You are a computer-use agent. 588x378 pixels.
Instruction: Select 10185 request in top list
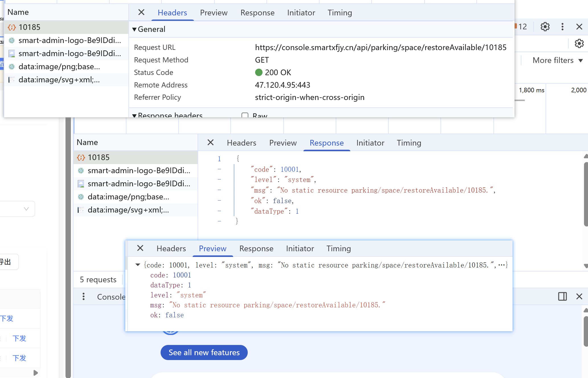29,27
